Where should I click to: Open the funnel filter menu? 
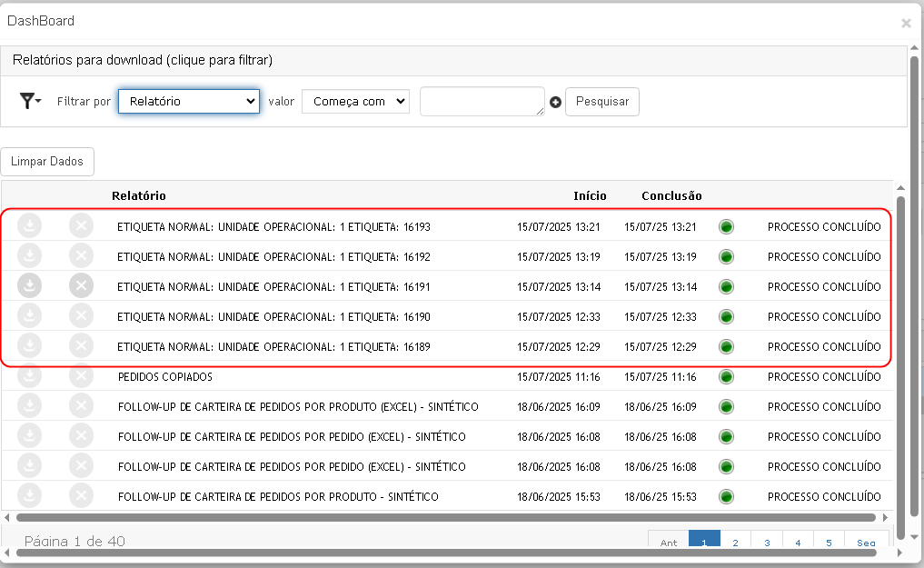click(30, 102)
